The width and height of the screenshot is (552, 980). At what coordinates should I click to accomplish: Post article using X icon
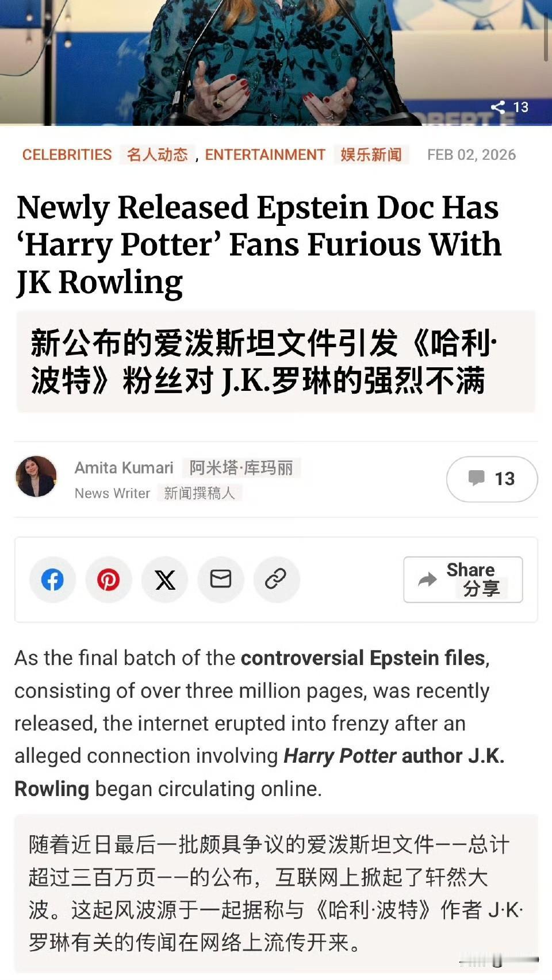(x=165, y=579)
